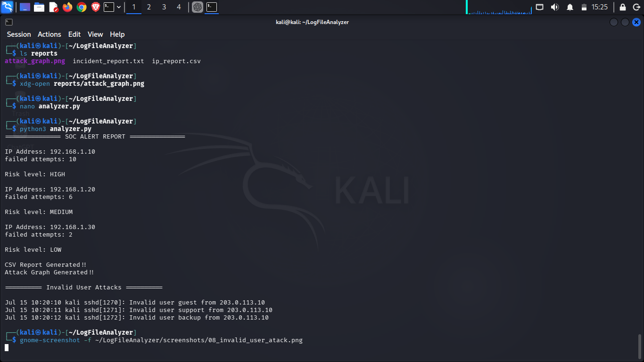Click the 'nano analyzer.py' command line
This screenshot has width=644, height=362.
click(x=50, y=107)
